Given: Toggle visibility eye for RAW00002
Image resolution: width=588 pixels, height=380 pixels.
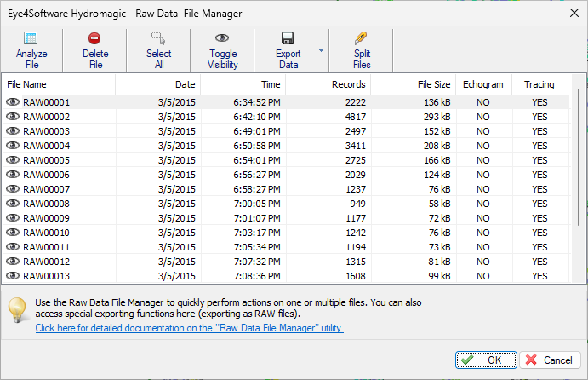Looking at the screenshot, I should pyautogui.click(x=13, y=117).
